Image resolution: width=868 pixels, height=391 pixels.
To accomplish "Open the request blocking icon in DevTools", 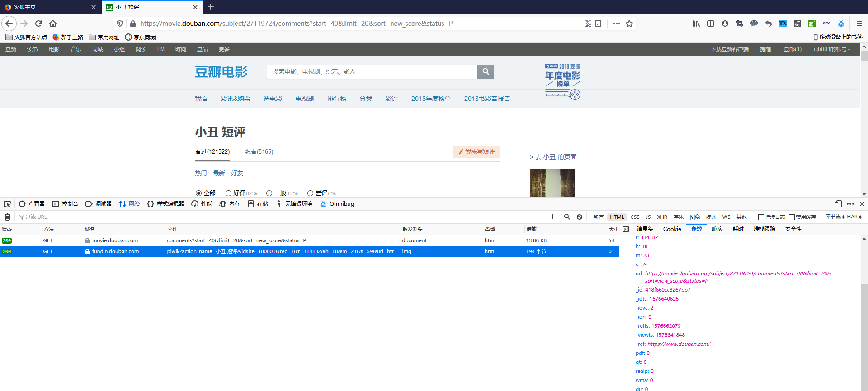I will (x=580, y=217).
